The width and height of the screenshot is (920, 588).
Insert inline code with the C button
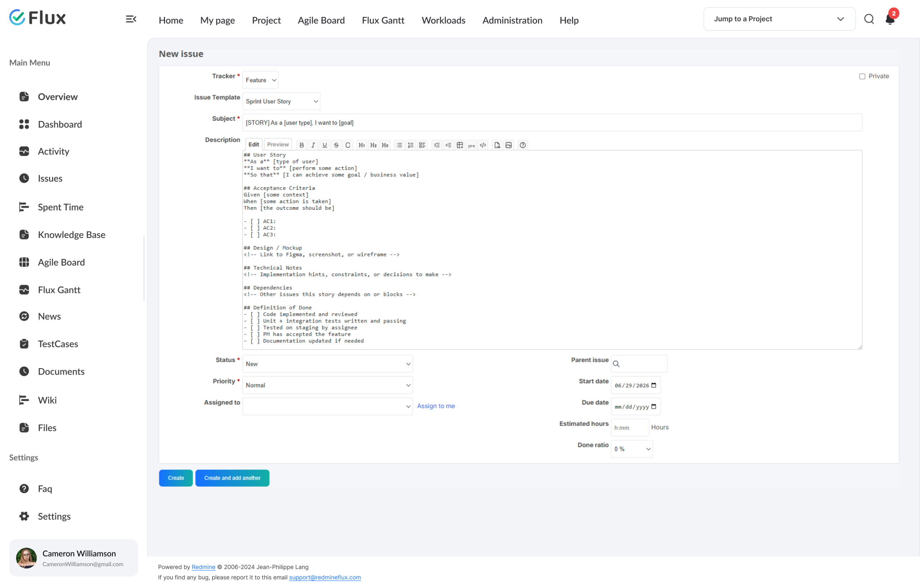point(348,145)
